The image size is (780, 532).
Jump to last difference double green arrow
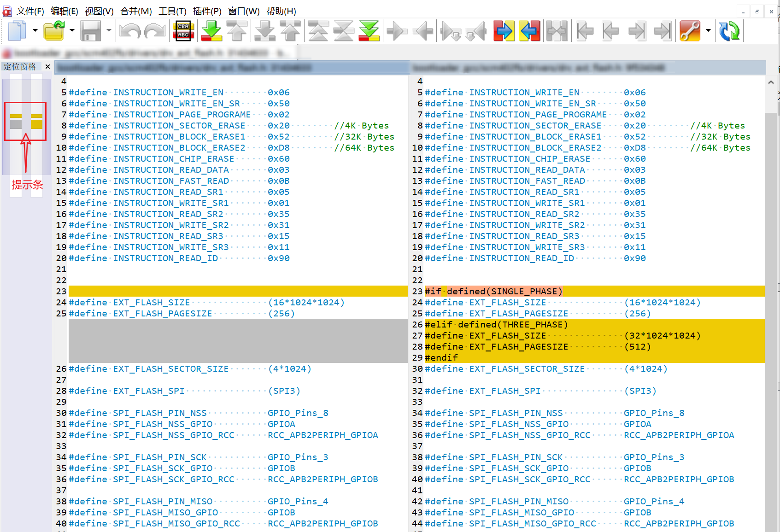point(369,31)
